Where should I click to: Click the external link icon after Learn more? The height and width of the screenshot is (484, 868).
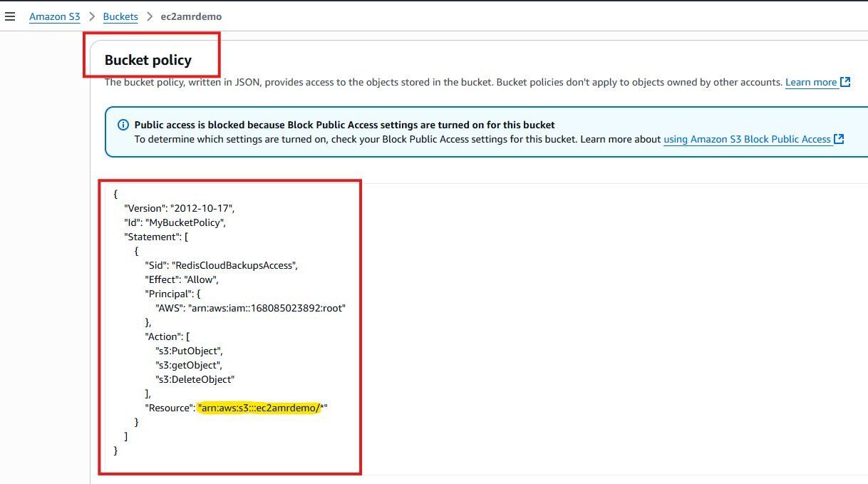coord(844,81)
